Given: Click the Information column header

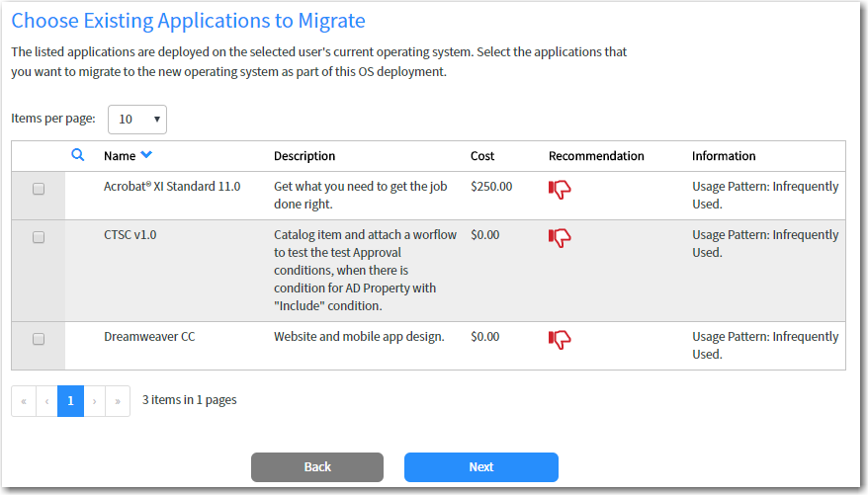Looking at the screenshot, I should [x=724, y=156].
